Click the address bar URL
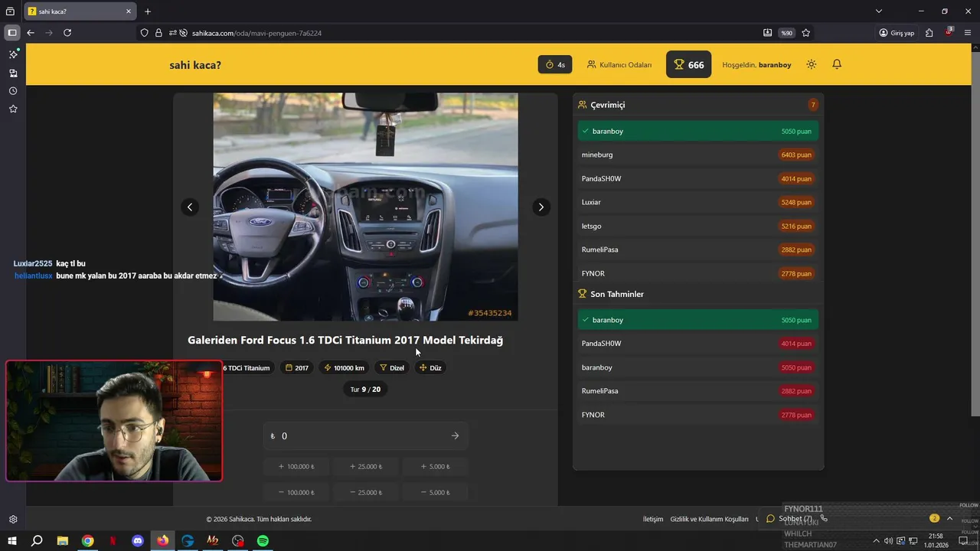 (x=256, y=33)
